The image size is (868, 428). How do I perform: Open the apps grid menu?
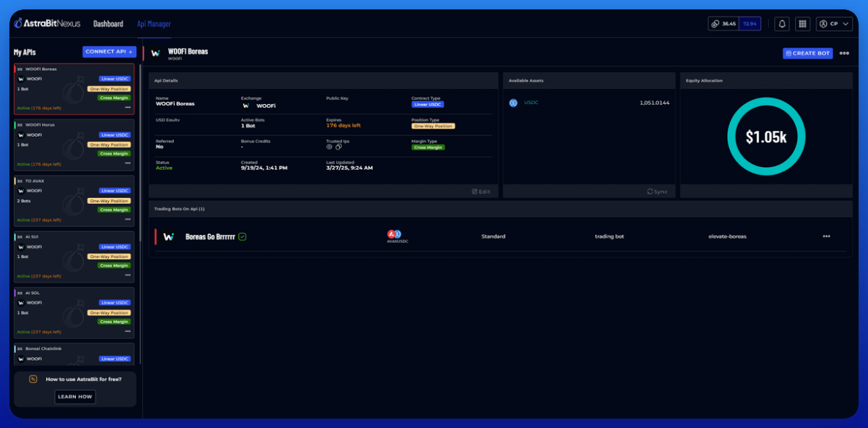pos(802,24)
